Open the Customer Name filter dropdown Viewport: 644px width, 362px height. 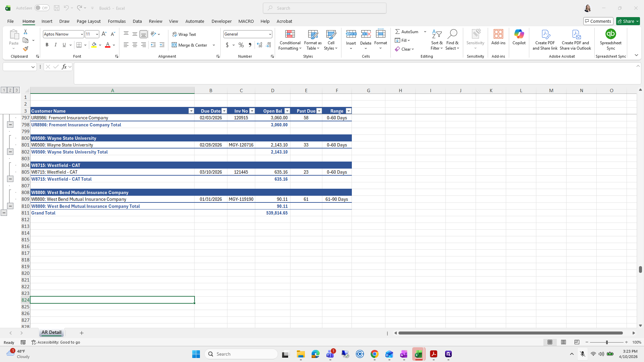(x=191, y=111)
